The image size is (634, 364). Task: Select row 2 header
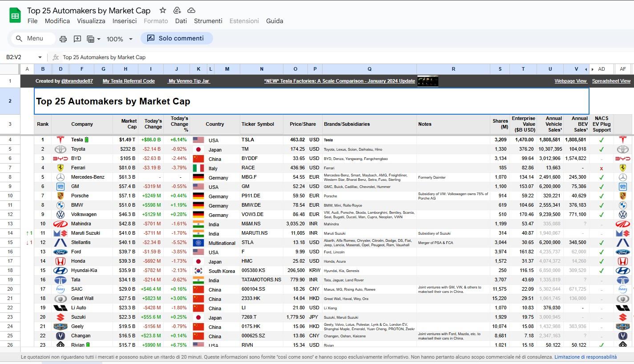click(10, 101)
